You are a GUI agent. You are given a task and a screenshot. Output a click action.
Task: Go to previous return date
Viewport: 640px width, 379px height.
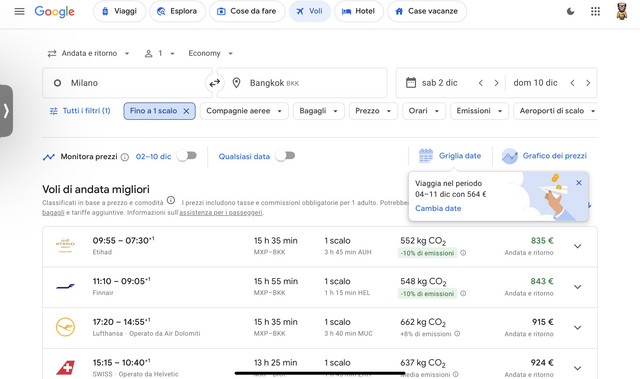click(572, 83)
